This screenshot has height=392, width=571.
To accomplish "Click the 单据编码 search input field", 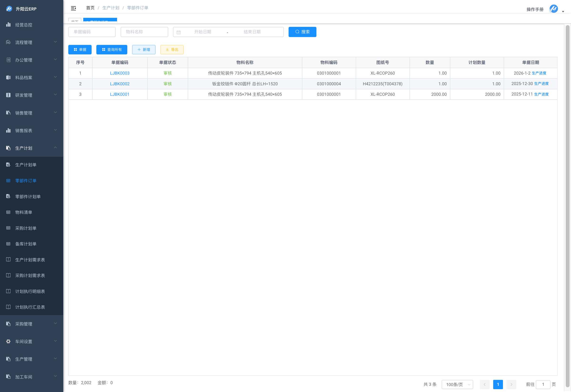I will pyautogui.click(x=92, y=32).
